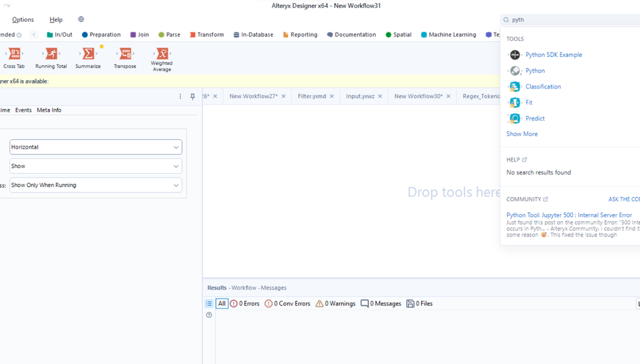Open the Documentation tool category
The width and height of the screenshot is (640, 364).
(351, 35)
